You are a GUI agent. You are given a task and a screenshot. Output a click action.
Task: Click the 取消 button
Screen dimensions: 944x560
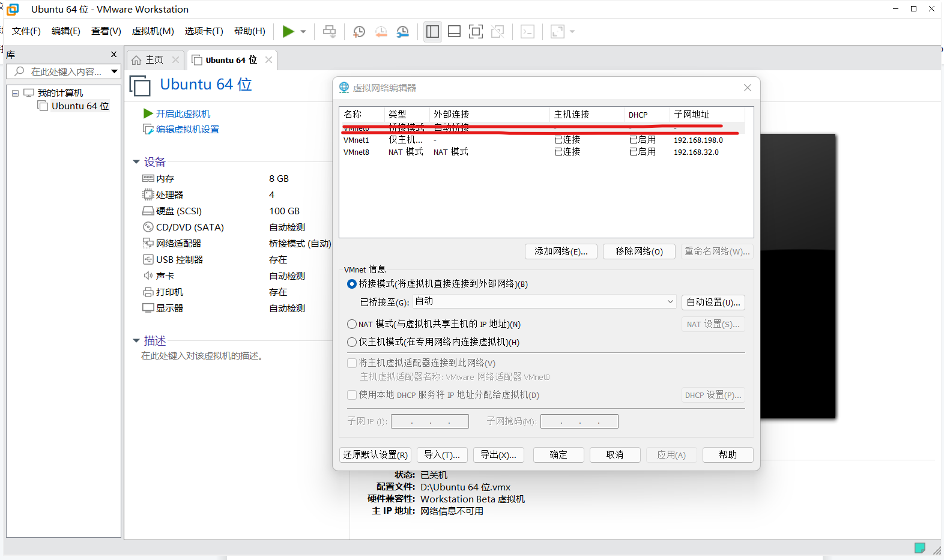pos(615,455)
